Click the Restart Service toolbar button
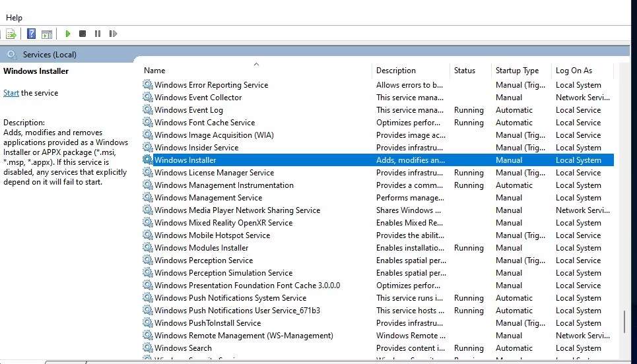The height and width of the screenshot is (364, 637). [x=113, y=34]
